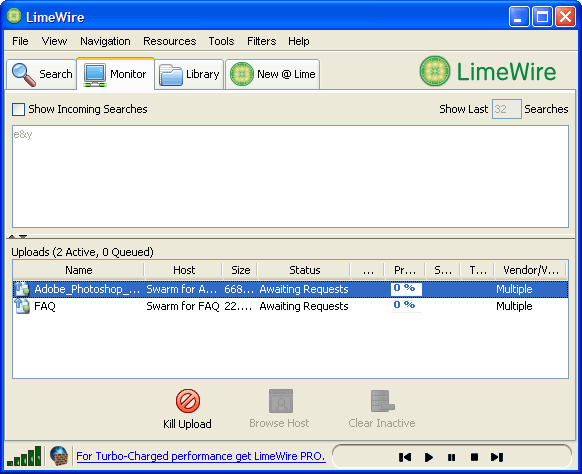Click the unlabeled ... column header
Viewport: 582px width, 474px height.
(368, 270)
